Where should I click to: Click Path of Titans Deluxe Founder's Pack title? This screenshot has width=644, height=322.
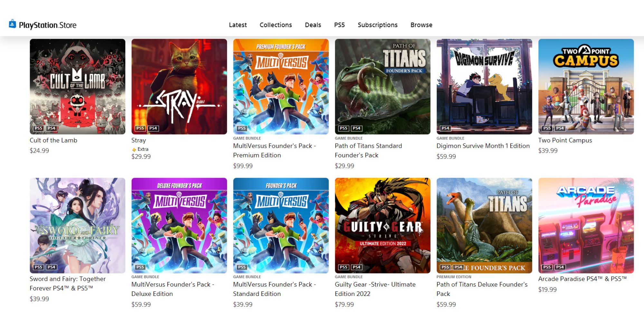coord(482,289)
